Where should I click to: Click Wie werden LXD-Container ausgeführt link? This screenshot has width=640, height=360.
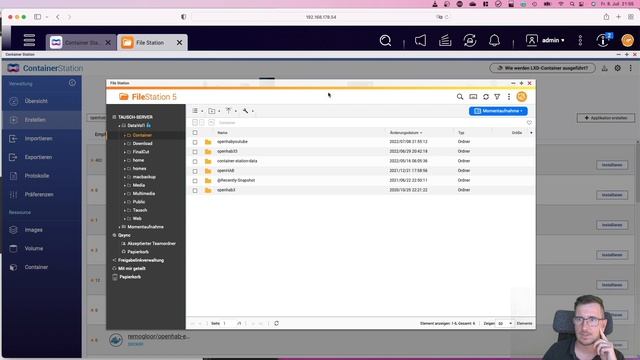coord(542,68)
